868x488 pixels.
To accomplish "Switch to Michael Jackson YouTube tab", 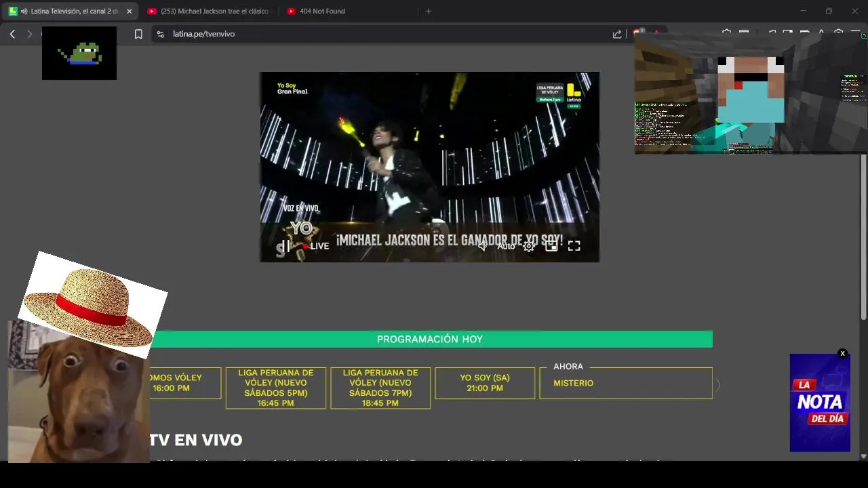I will (209, 11).
